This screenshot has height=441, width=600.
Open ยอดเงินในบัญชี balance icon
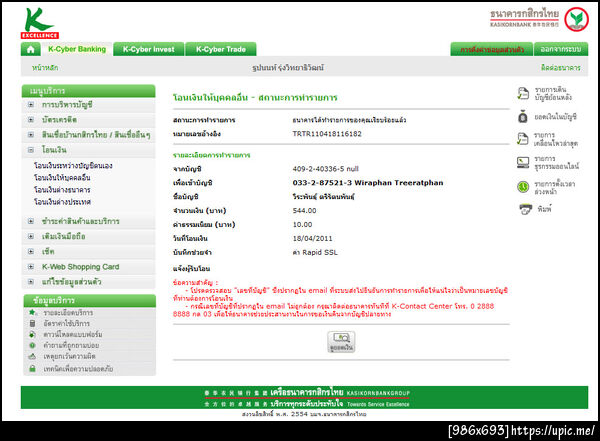[x=523, y=116]
